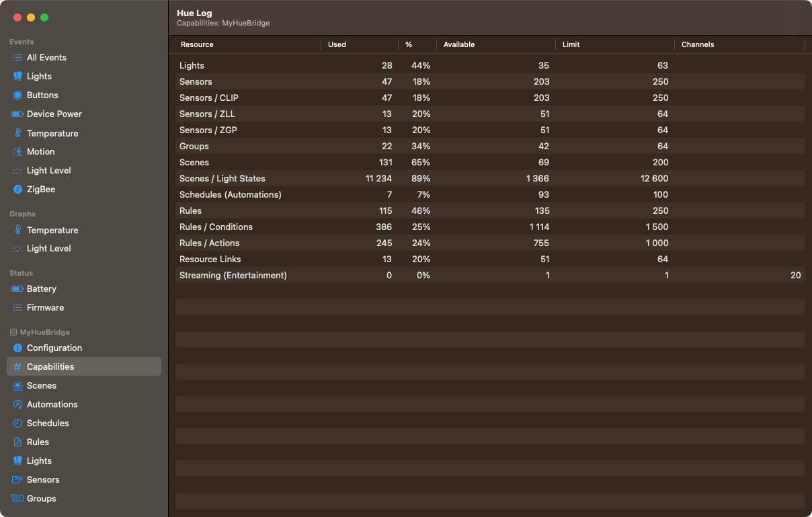View Firmware status

[x=44, y=307]
